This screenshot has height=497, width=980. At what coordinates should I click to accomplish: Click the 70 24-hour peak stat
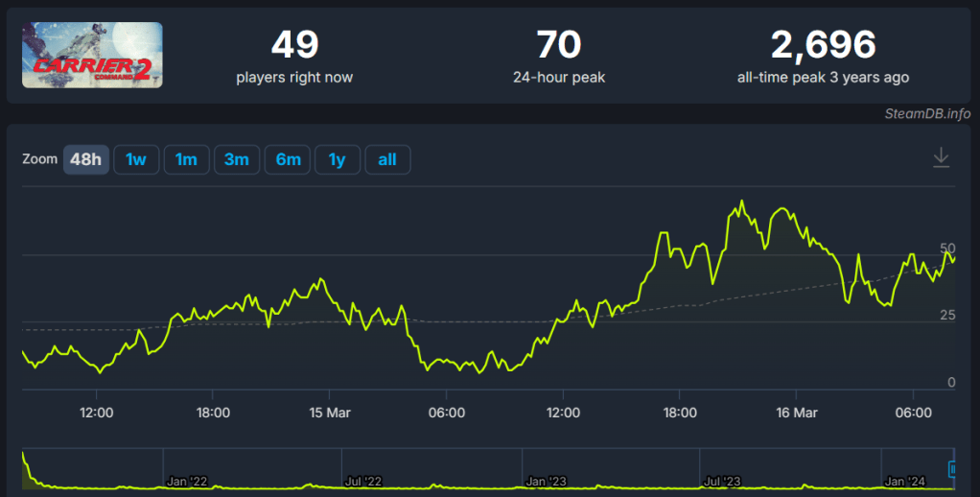559,56
